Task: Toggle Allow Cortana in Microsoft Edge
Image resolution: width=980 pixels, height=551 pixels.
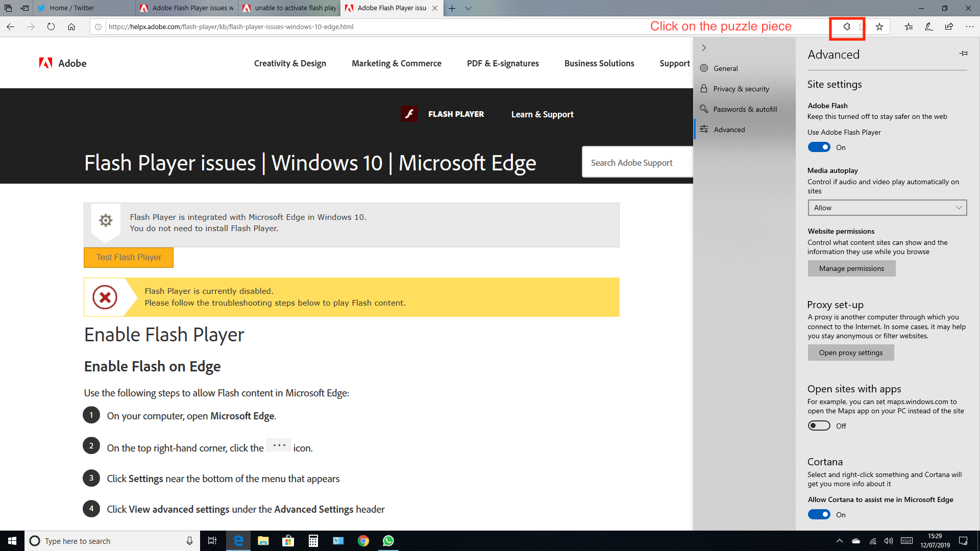Action: [819, 514]
